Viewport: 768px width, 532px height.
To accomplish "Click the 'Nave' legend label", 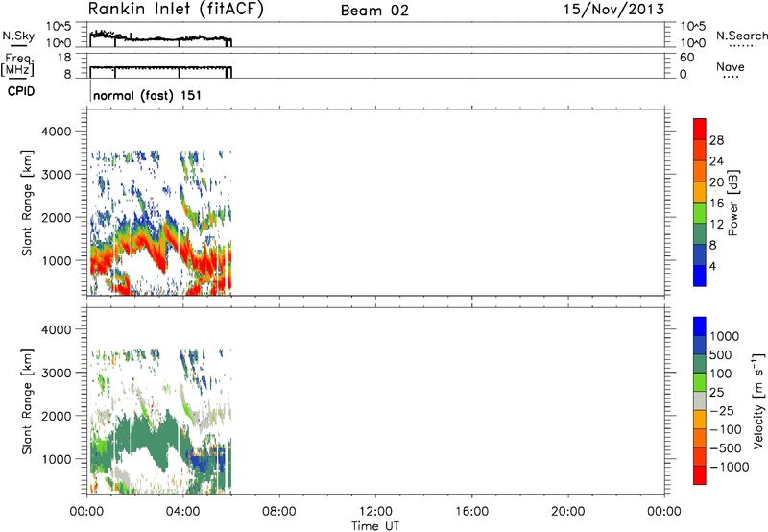I will point(731,66).
